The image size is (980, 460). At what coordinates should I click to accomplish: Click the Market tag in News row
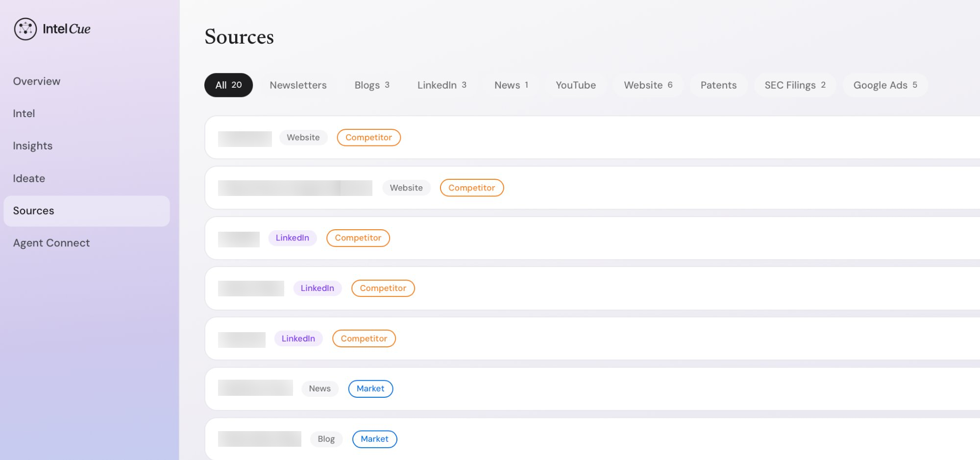point(370,389)
